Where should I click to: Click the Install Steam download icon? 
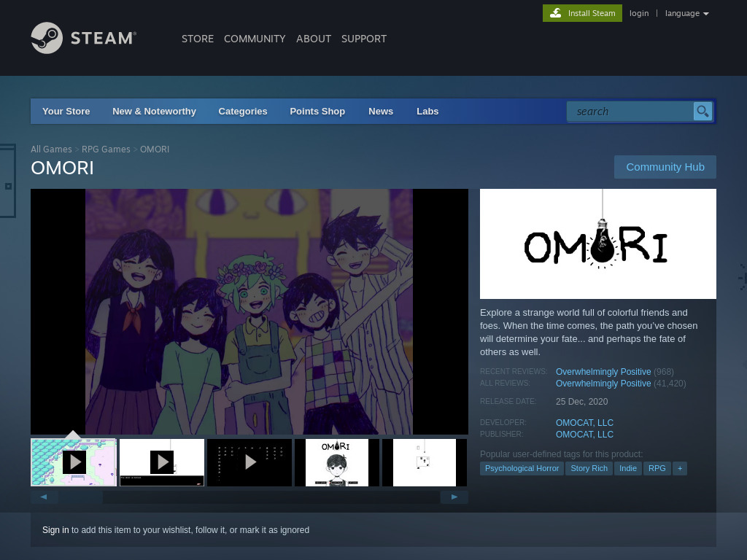point(555,13)
